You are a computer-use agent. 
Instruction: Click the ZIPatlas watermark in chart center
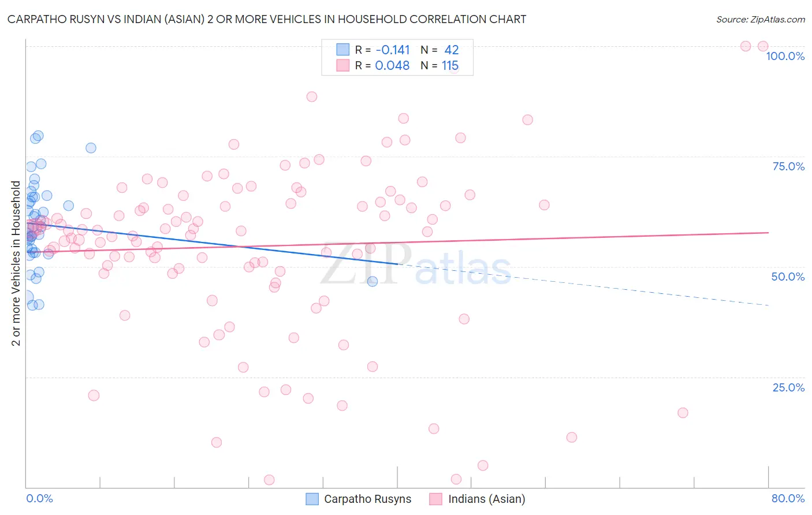tap(416, 264)
